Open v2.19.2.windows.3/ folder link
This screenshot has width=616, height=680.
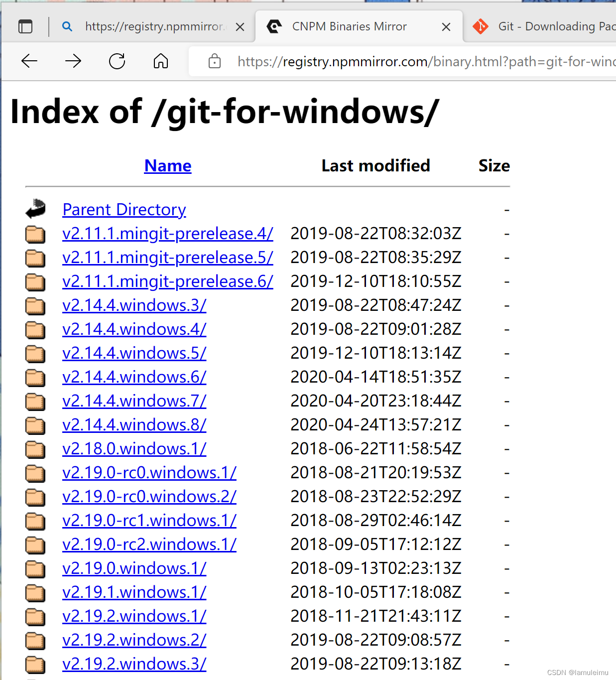134,664
